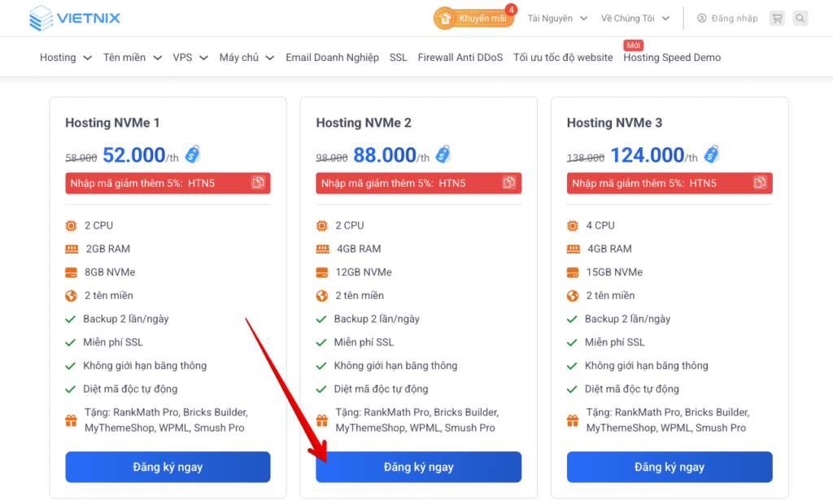Click the search magnifier icon
Image resolution: width=833 pixels, height=504 pixels.
point(800,18)
